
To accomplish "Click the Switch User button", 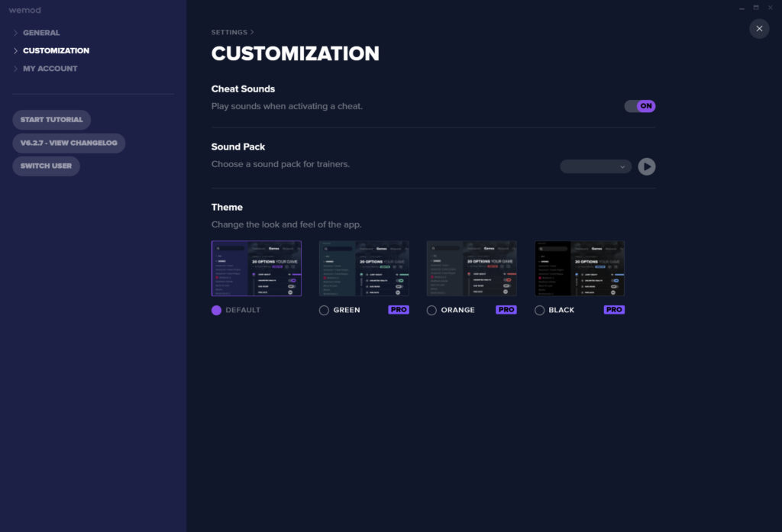I will [x=46, y=166].
